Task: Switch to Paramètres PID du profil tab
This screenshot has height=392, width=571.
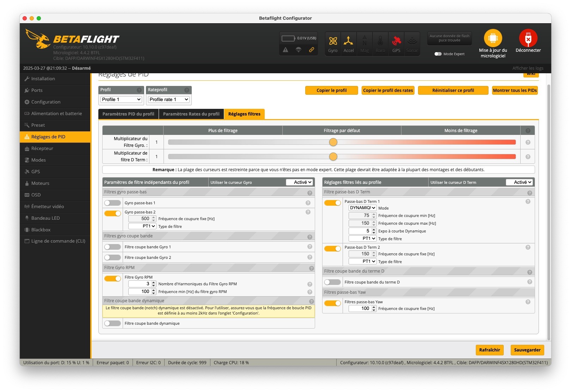Action: [x=128, y=114]
